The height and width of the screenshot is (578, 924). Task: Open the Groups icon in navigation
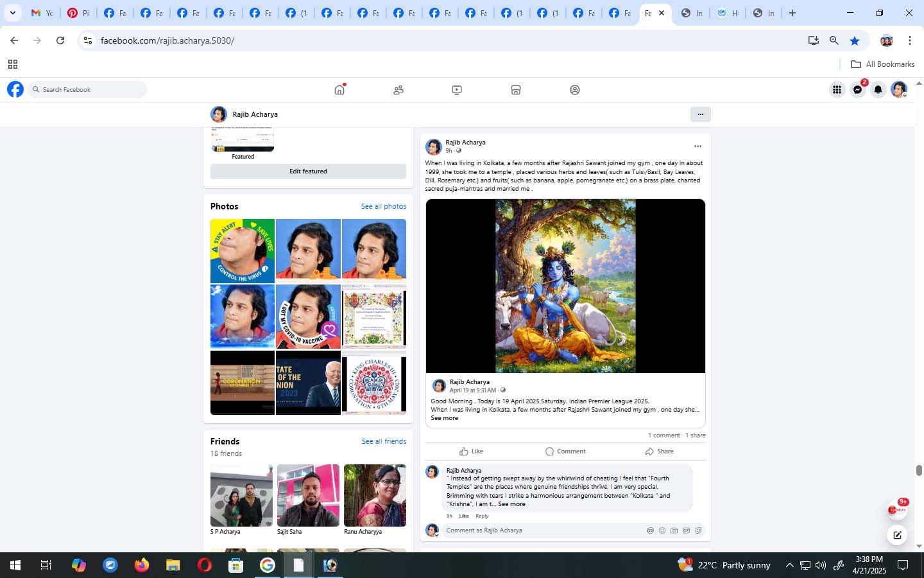coord(575,90)
